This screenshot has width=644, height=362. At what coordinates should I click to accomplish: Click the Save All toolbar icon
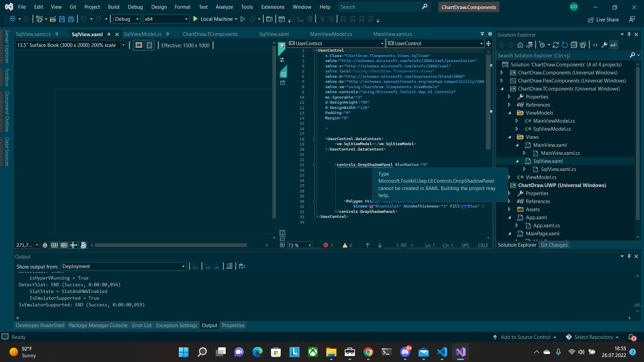click(x=71, y=19)
